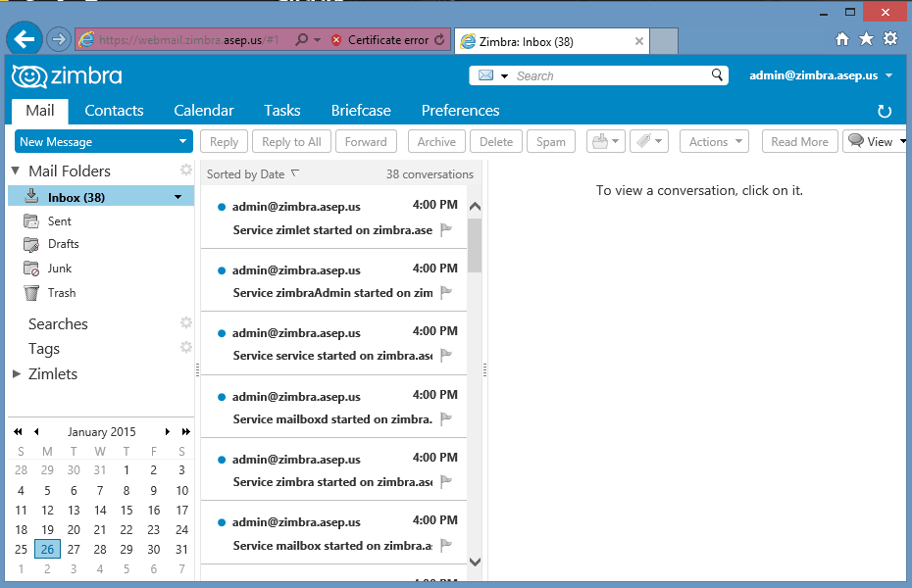This screenshot has width=912, height=588.
Task: Click into the Search field
Action: (611, 75)
